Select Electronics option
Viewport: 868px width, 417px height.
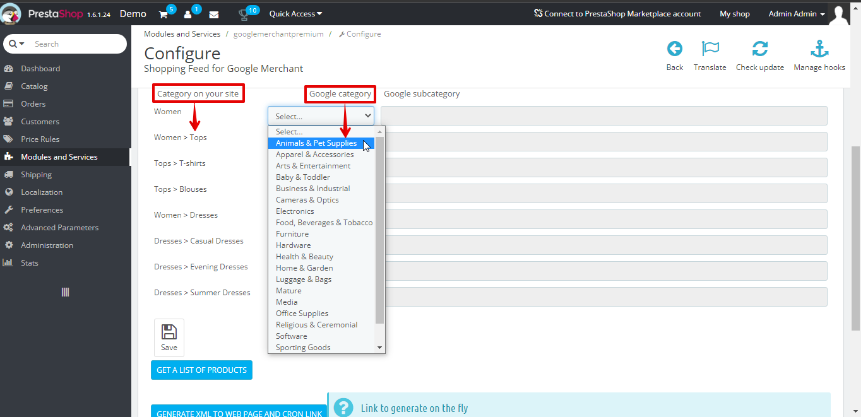pos(321,211)
